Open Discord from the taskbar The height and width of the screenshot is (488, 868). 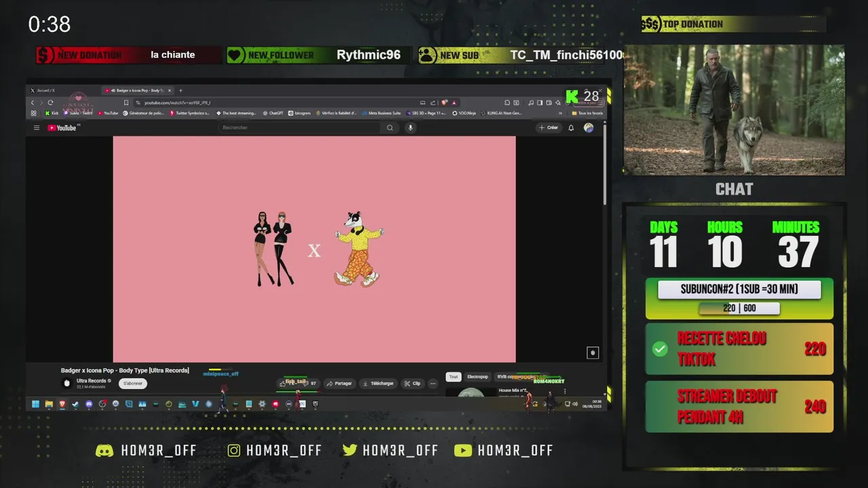(89, 404)
